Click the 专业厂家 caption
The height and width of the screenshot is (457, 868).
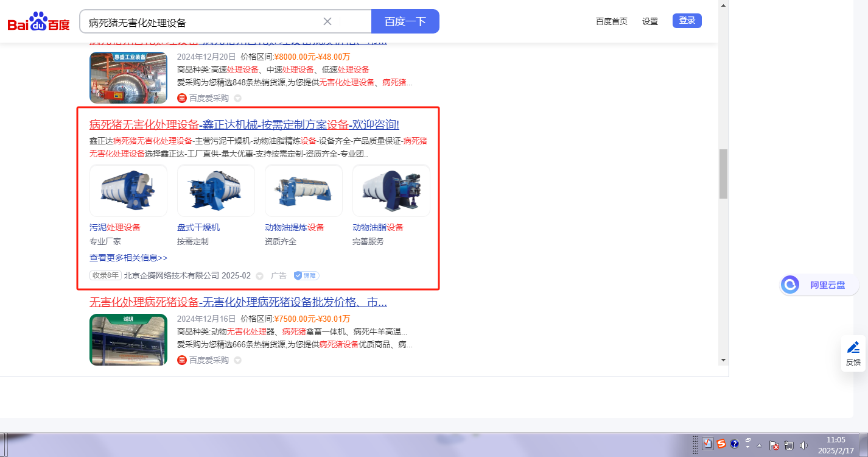(105, 241)
